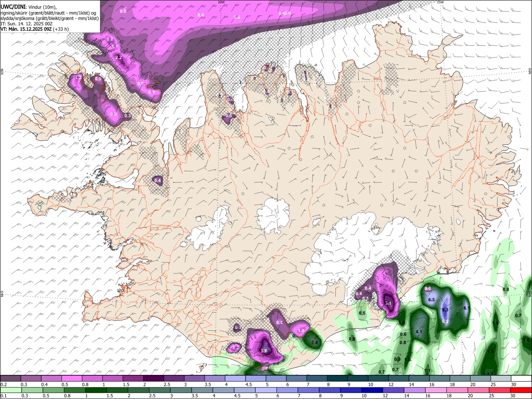Click the 1.0 snowfall value on the map
The height and width of the screenshot is (399, 532).
[301, 331]
